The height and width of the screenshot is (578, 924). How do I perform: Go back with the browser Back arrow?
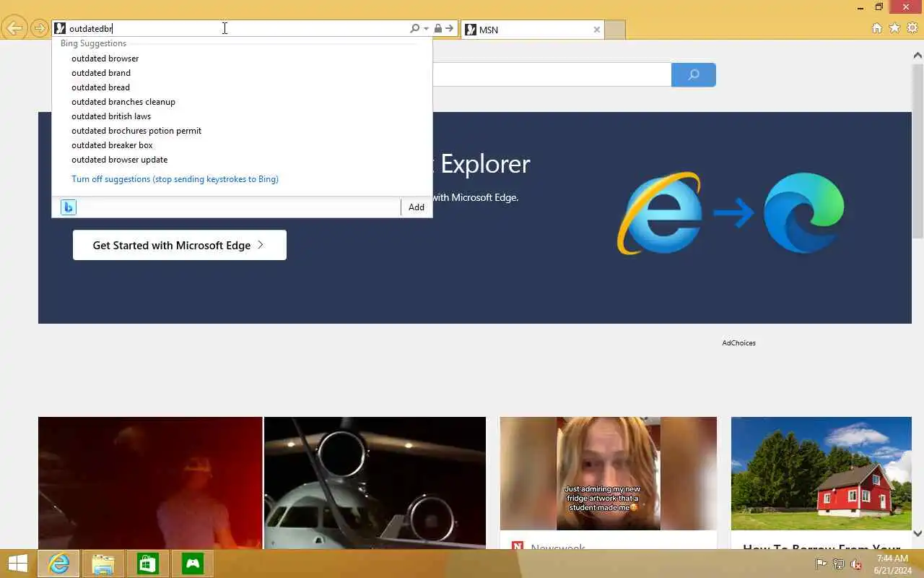(14, 29)
